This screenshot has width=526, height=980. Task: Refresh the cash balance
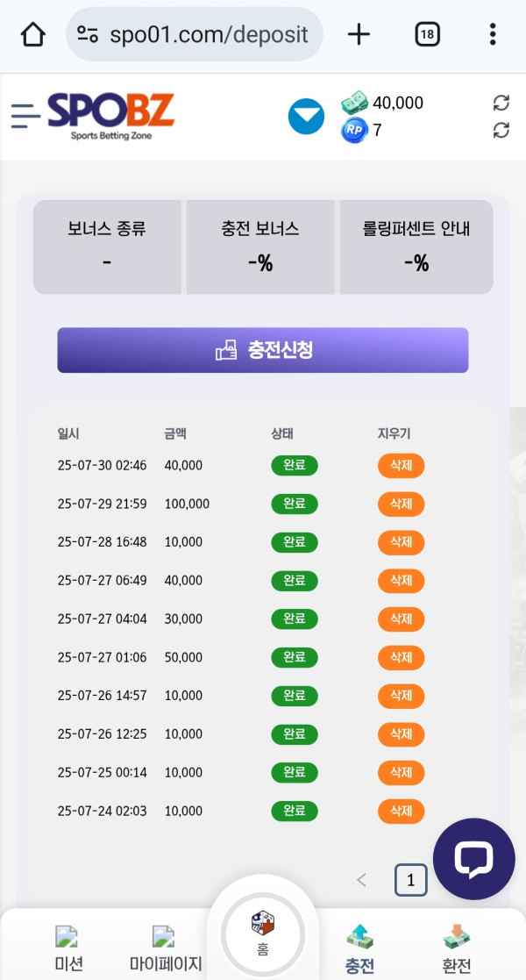point(501,104)
